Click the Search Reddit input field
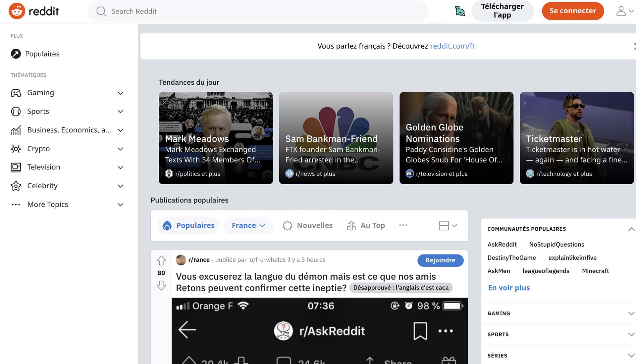 (258, 11)
